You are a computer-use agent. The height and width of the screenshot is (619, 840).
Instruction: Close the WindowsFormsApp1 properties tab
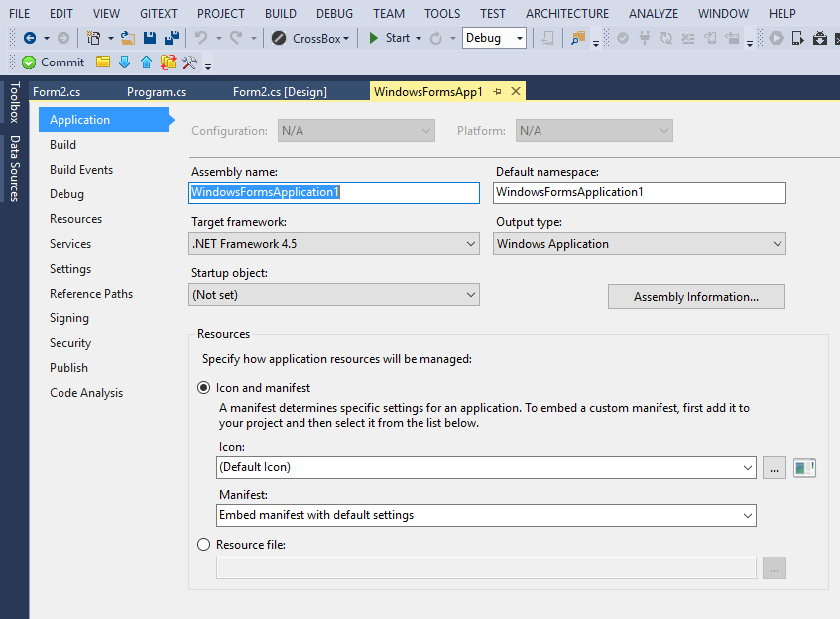click(516, 91)
